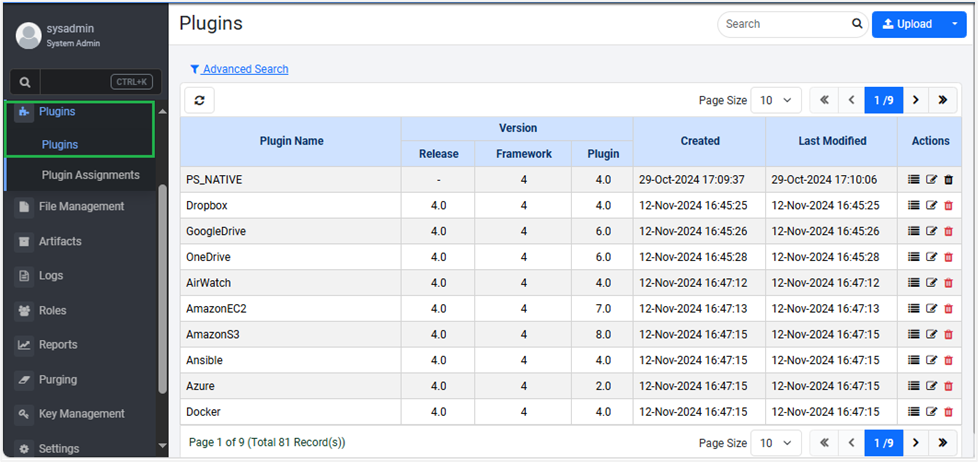Go to previous page using top pager
This screenshot has width=978, height=462.
pos(851,100)
